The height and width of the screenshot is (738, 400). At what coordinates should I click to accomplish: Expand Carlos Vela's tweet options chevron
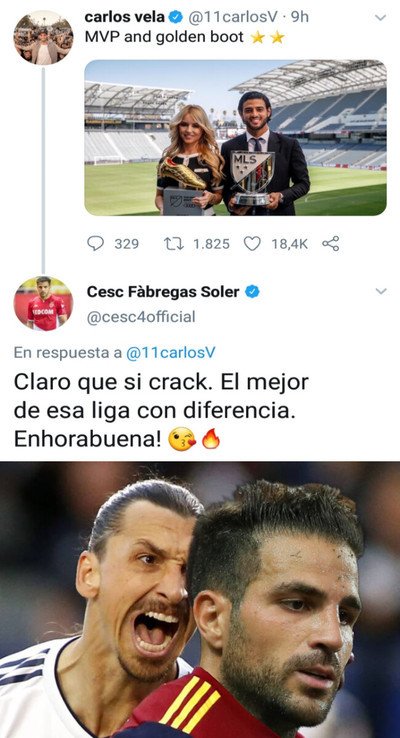(x=380, y=18)
